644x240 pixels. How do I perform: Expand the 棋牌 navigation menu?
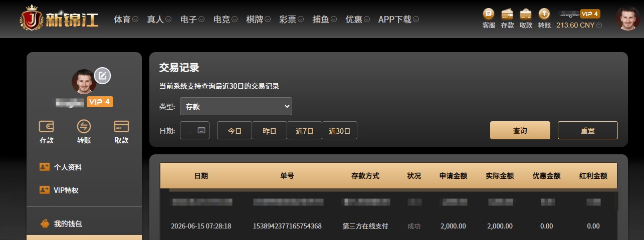tap(259, 19)
